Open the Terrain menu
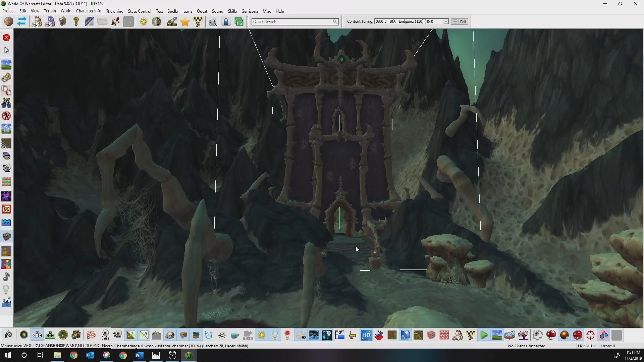644x362 pixels. coord(50,11)
